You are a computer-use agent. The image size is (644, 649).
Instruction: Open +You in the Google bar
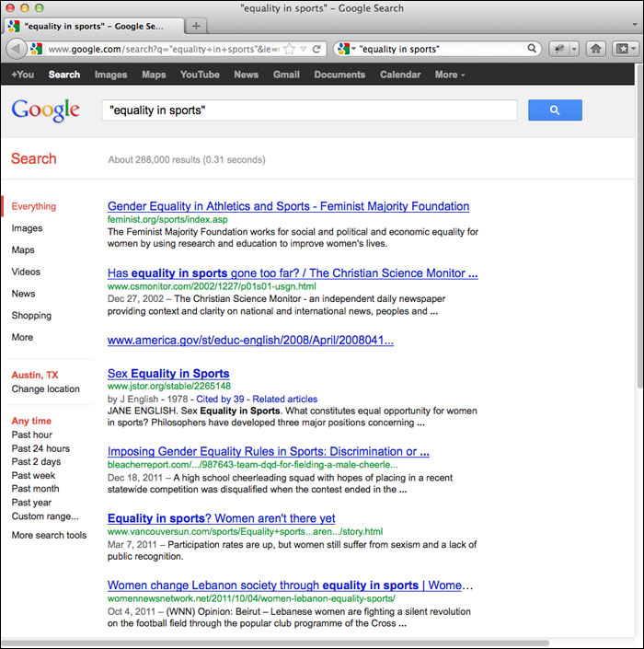click(x=23, y=75)
